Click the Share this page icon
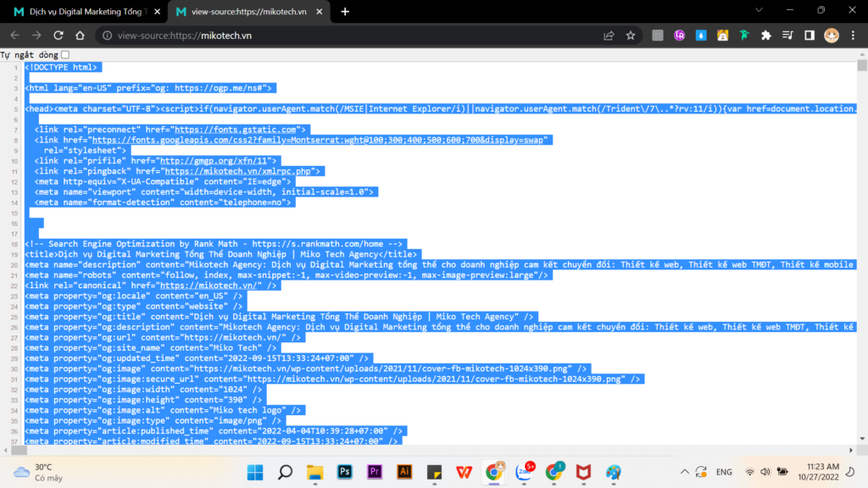The height and width of the screenshot is (488, 868). (609, 36)
